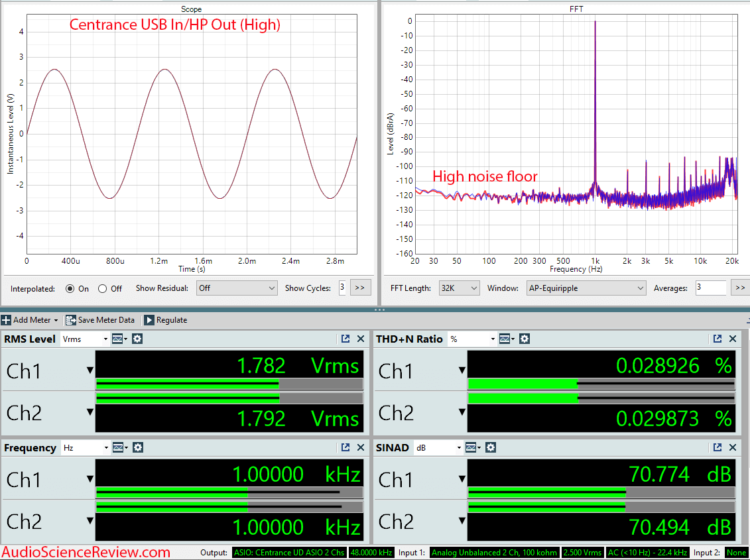The image size is (750, 560).
Task: Open RMS Level unit Vrms dropdown
Action: click(x=85, y=339)
